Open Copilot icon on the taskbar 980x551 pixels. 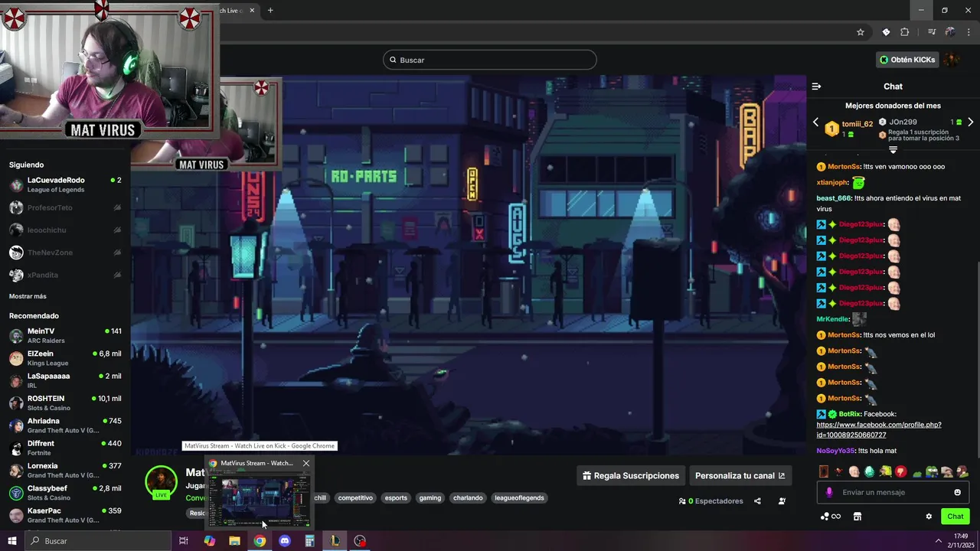[x=209, y=541]
